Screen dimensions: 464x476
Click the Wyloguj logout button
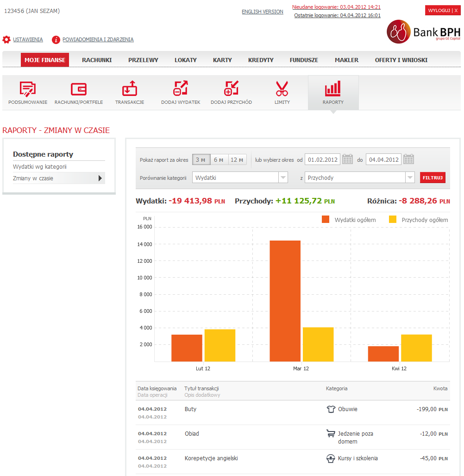point(443,10)
